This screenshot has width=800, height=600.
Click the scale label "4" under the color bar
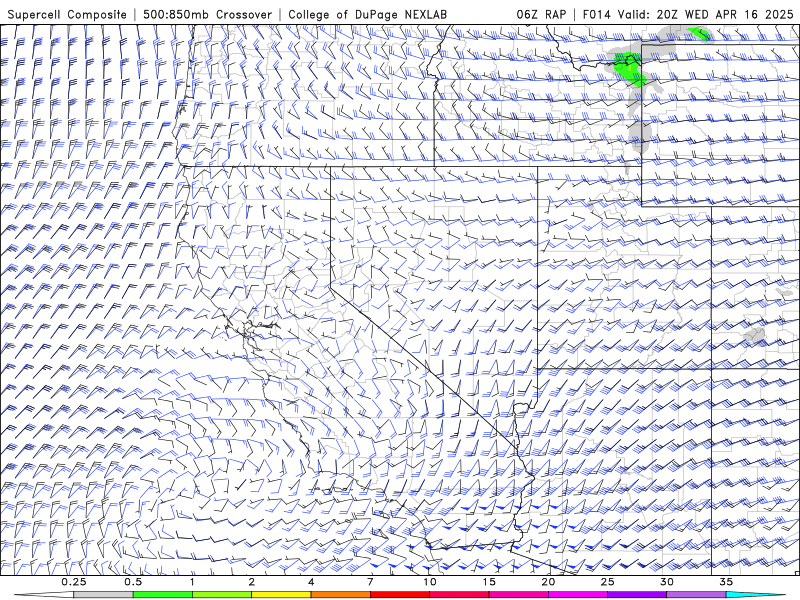(x=311, y=582)
